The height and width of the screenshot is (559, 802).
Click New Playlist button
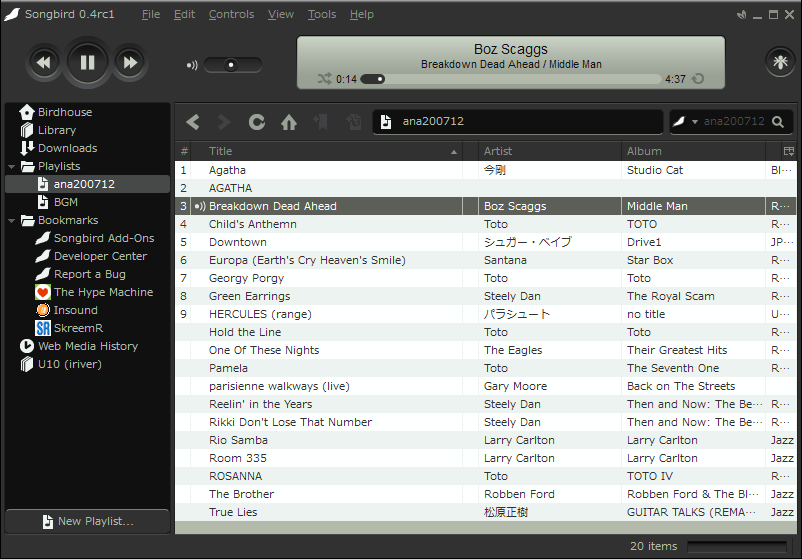click(x=87, y=521)
